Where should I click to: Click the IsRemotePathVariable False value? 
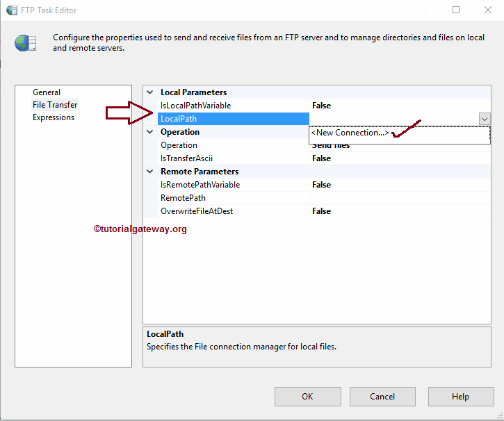click(321, 185)
